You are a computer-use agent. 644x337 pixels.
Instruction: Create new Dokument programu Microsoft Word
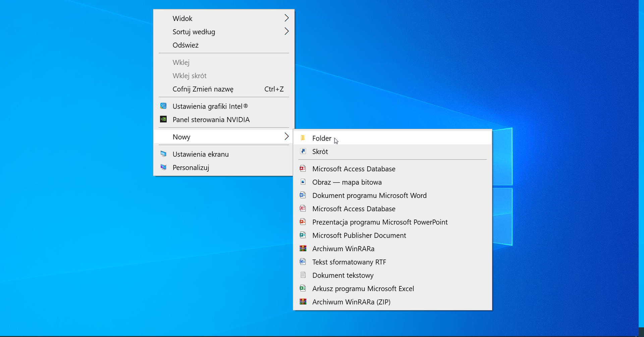click(369, 195)
